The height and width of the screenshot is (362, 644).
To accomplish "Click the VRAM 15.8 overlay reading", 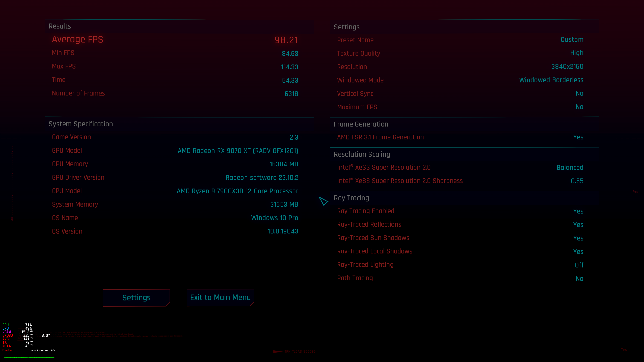I will (x=18, y=332).
